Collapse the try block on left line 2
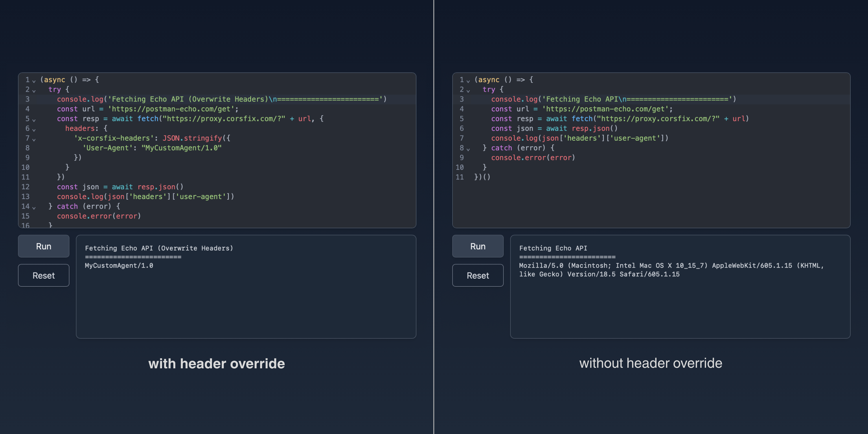The image size is (868, 434). (x=34, y=91)
